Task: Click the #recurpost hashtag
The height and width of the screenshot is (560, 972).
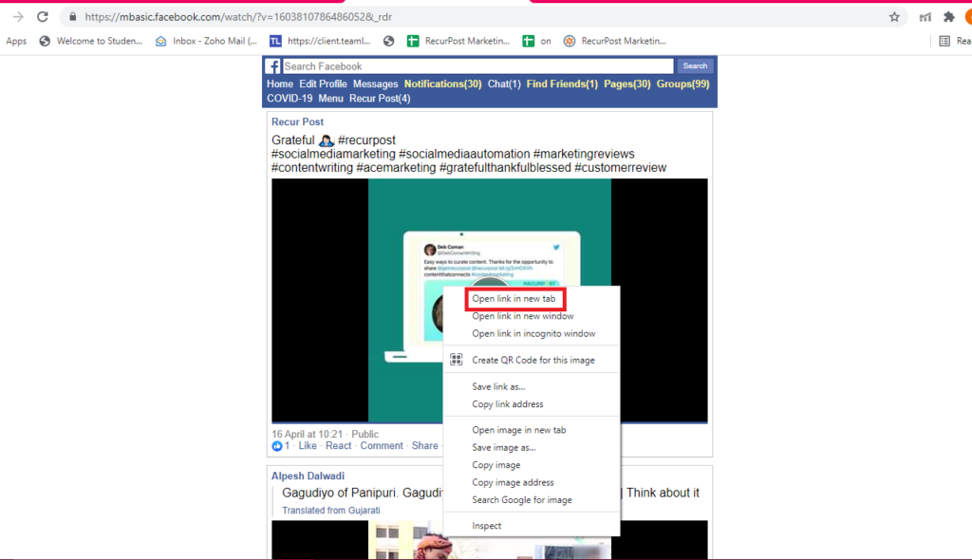Action: point(366,140)
